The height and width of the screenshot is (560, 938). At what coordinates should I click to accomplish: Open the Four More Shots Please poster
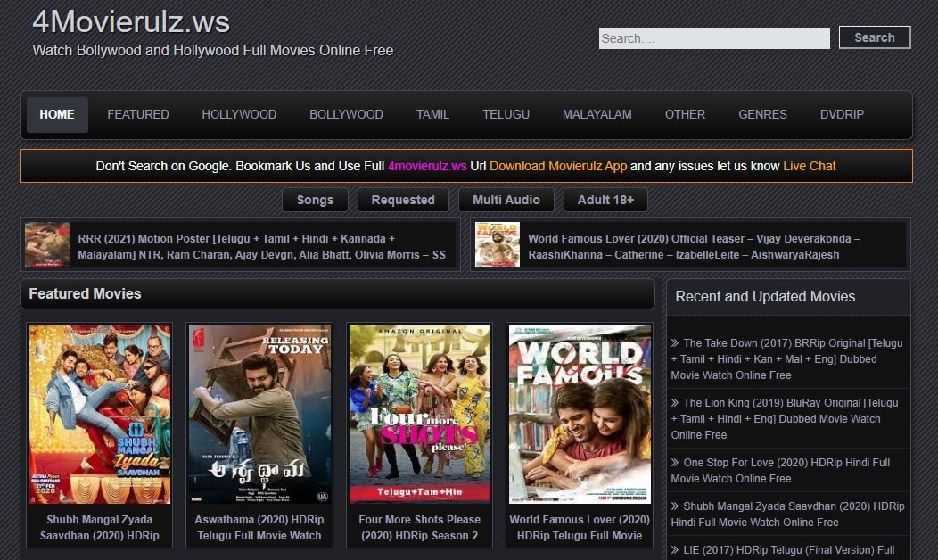tap(419, 414)
